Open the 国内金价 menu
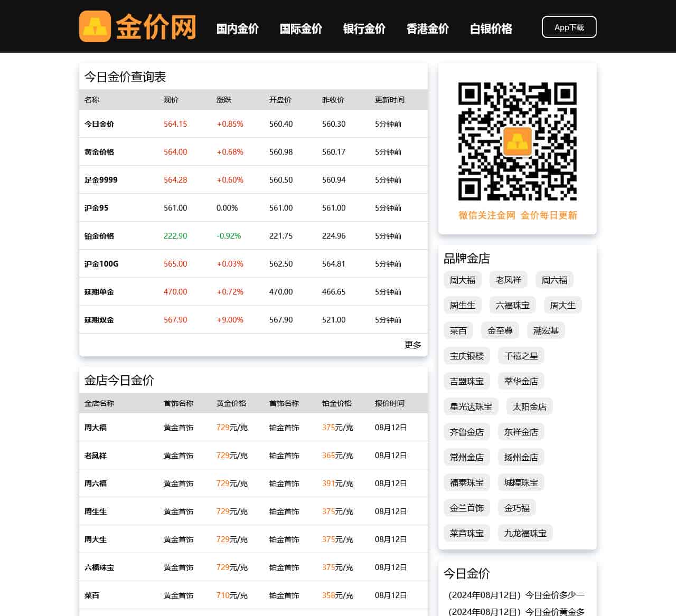This screenshot has width=676, height=616. click(x=238, y=29)
